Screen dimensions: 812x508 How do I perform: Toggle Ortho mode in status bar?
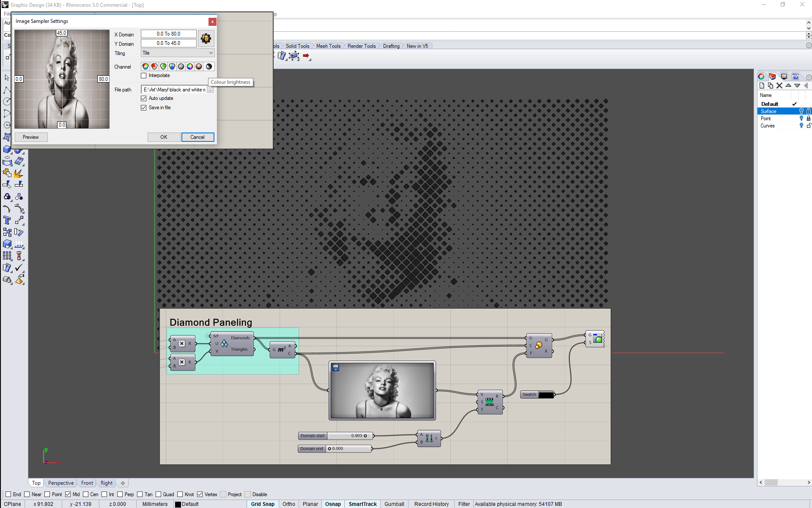tap(289, 504)
